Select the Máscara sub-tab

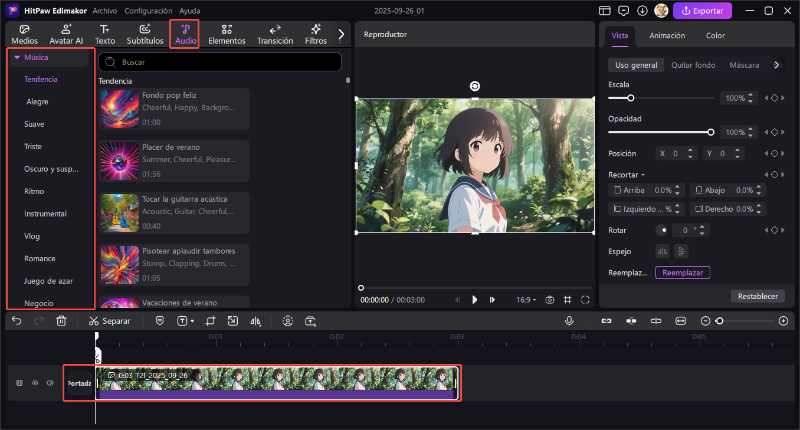click(x=744, y=65)
